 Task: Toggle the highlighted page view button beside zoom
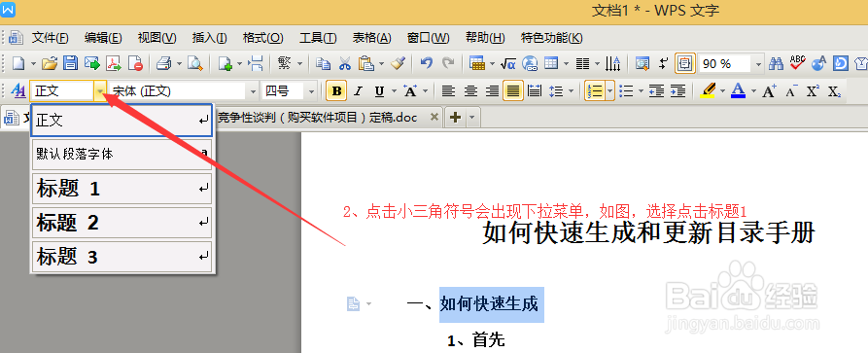point(684,64)
